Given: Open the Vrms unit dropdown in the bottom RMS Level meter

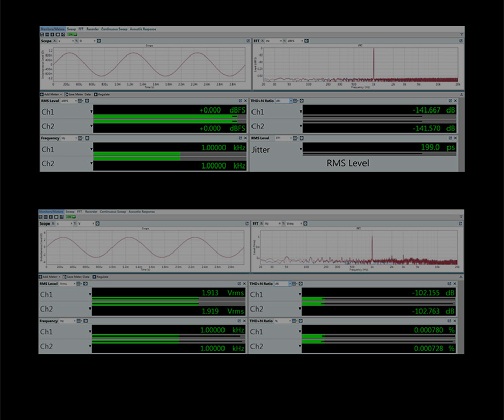Looking at the screenshot, I should pos(68,284).
